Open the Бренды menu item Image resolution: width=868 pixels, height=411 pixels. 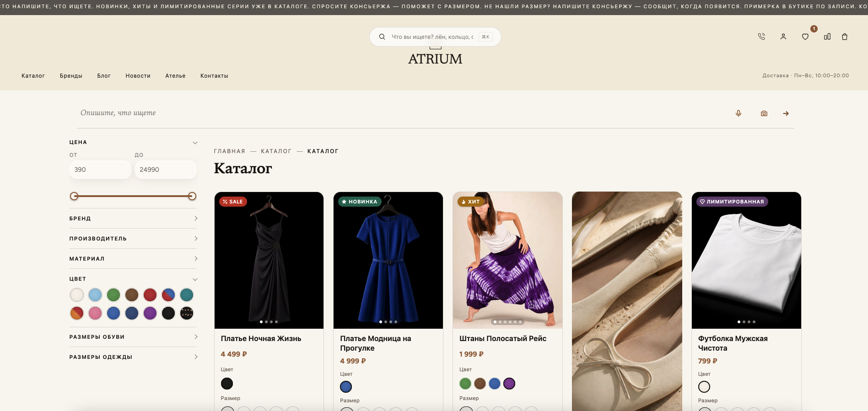point(71,76)
